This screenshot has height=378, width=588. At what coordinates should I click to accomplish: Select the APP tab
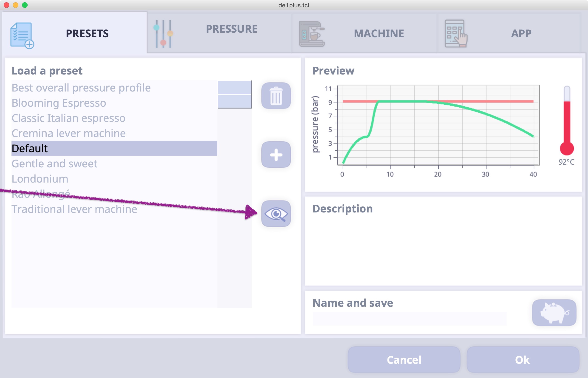tap(521, 33)
